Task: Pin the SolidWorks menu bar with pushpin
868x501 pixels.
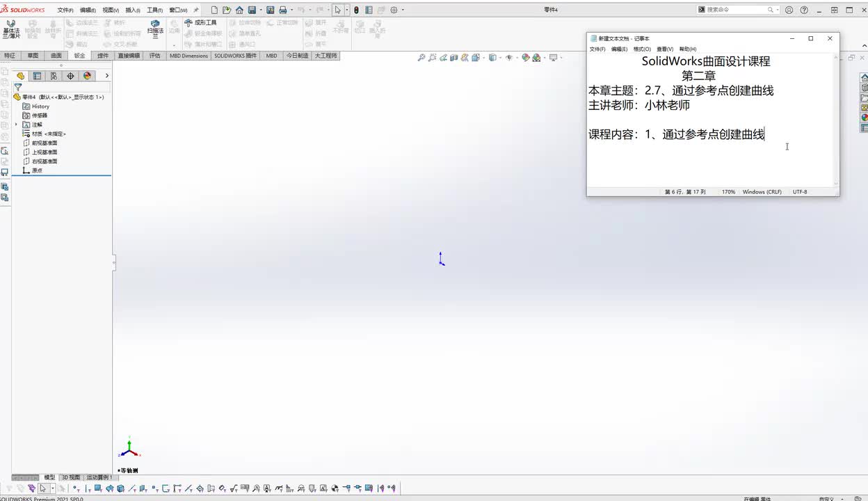Action: click(196, 10)
